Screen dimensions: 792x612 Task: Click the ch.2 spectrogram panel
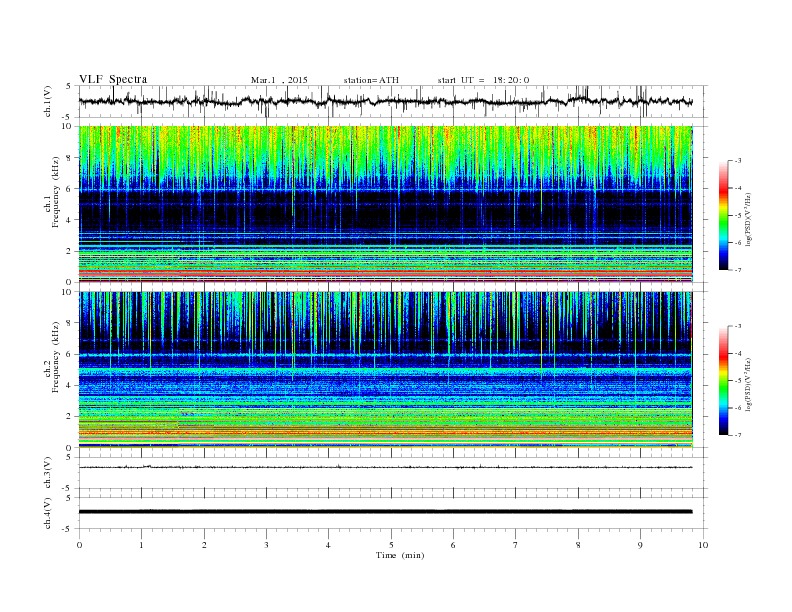click(x=386, y=370)
